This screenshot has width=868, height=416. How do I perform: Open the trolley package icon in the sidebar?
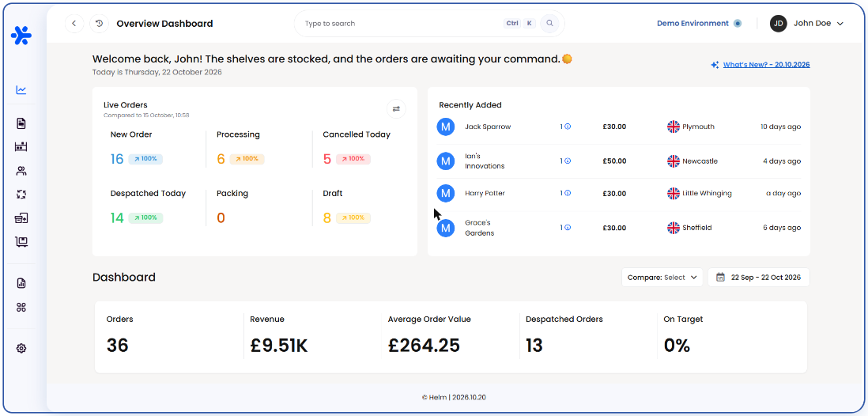21,242
